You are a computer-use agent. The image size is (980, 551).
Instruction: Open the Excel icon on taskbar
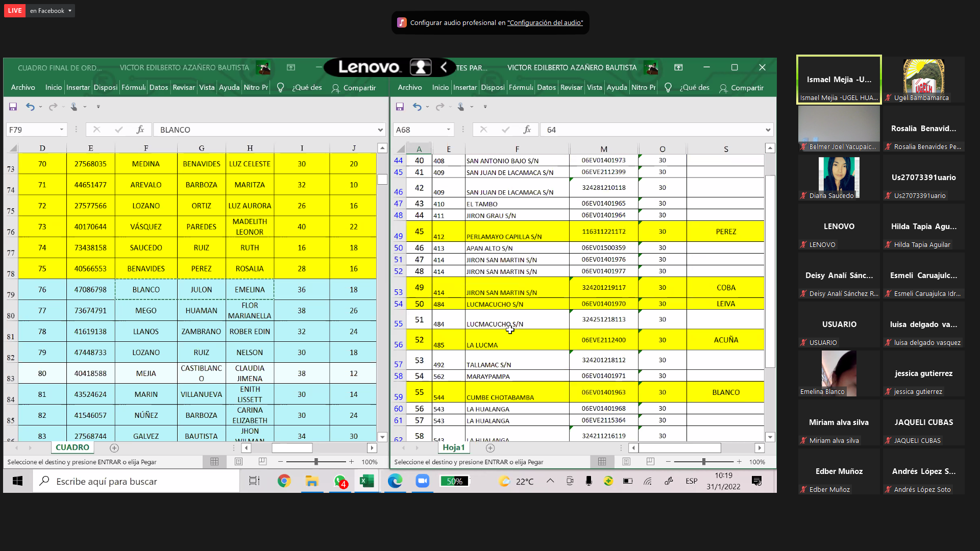[x=366, y=481]
